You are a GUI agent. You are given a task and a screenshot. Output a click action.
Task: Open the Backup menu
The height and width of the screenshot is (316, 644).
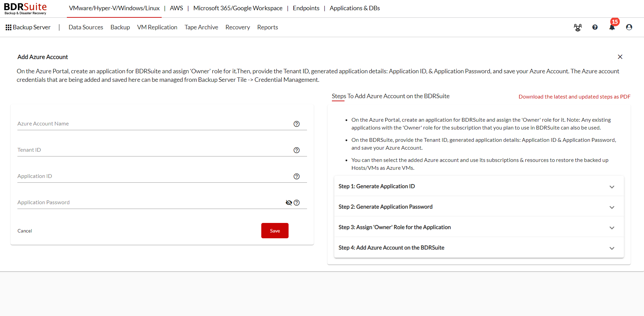click(120, 27)
